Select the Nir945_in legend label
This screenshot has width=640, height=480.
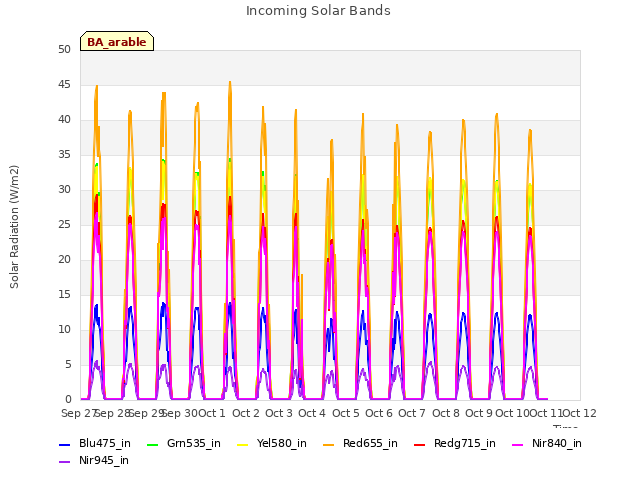104,460
